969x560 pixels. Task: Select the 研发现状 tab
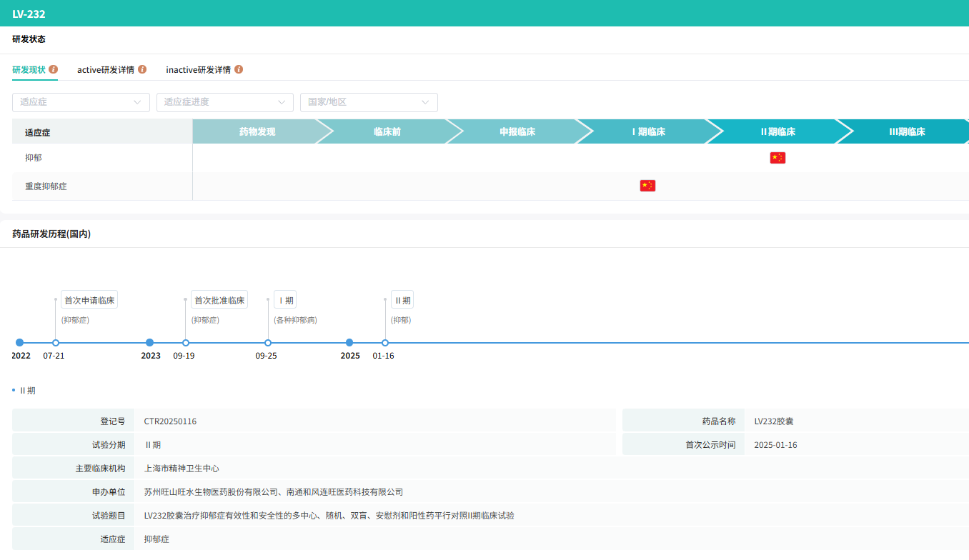pyautogui.click(x=29, y=70)
